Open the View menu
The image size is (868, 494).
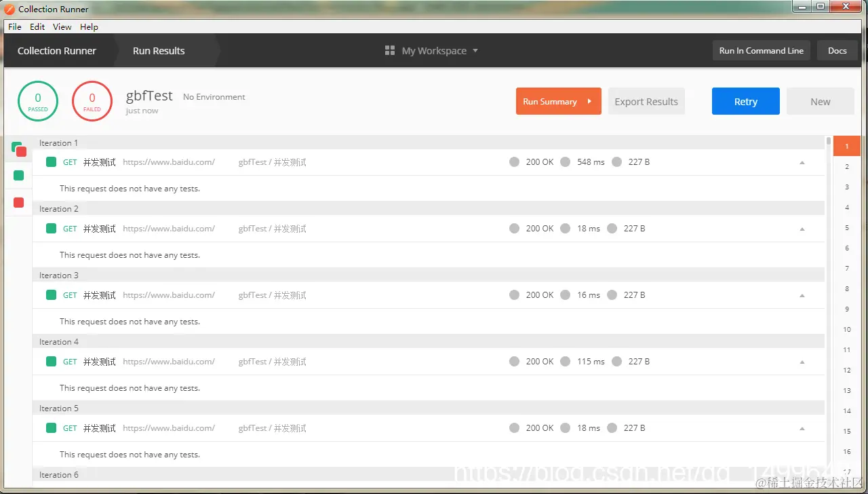(x=62, y=26)
